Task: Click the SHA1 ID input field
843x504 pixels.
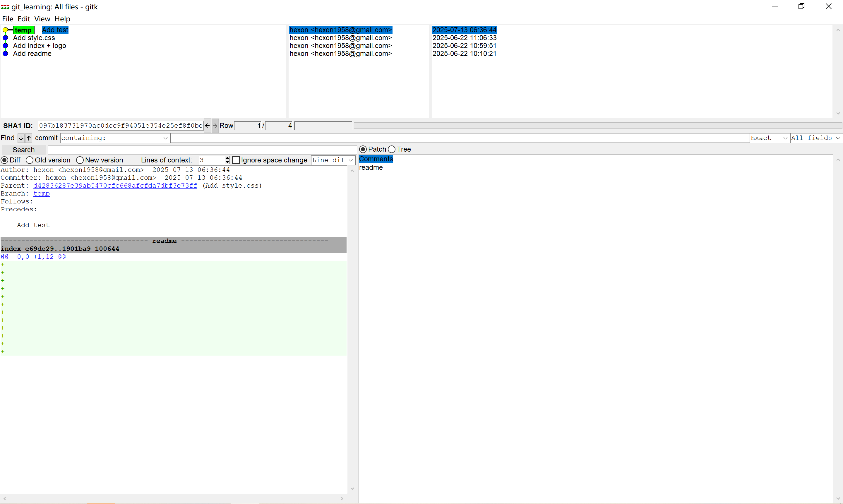Action: pyautogui.click(x=121, y=126)
